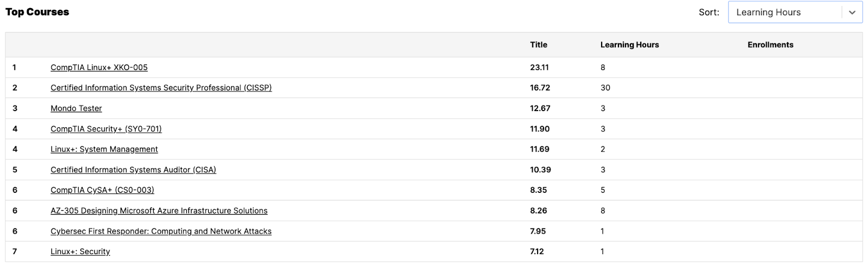Click the Title column header

pos(538,45)
